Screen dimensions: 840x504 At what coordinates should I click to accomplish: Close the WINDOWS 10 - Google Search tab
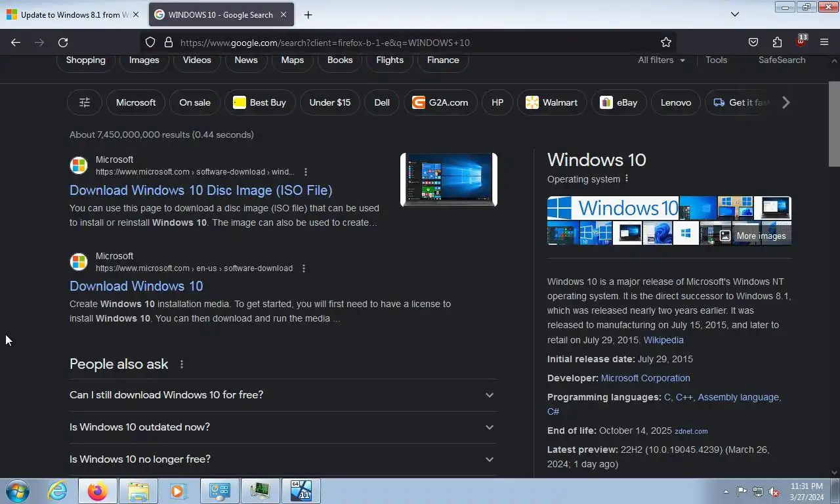(283, 14)
